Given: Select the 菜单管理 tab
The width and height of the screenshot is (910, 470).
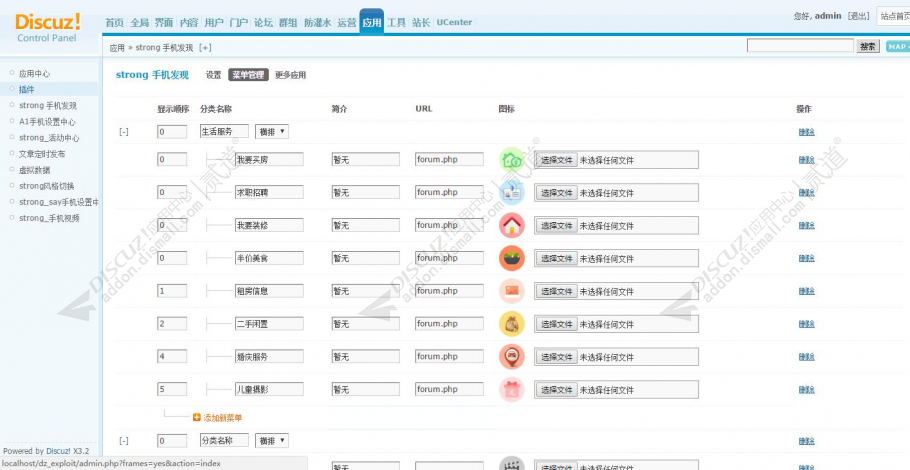Looking at the screenshot, I should point(248,75).
